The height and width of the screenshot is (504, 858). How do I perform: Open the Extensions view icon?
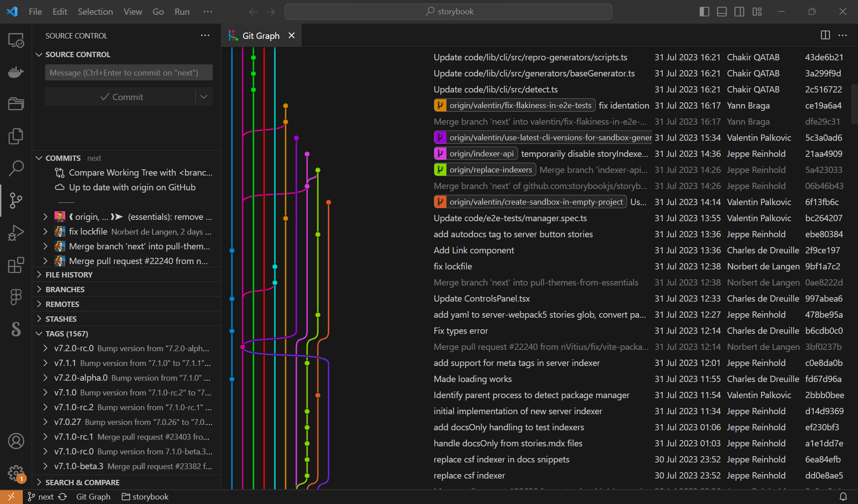(16, 265)
